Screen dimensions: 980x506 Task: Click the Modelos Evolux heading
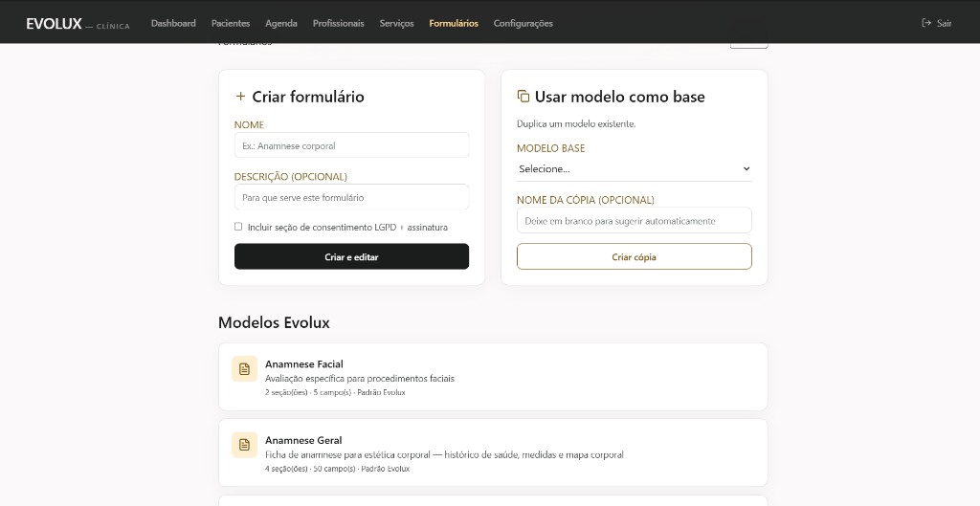pyautogui.click(x=274, y=323)
